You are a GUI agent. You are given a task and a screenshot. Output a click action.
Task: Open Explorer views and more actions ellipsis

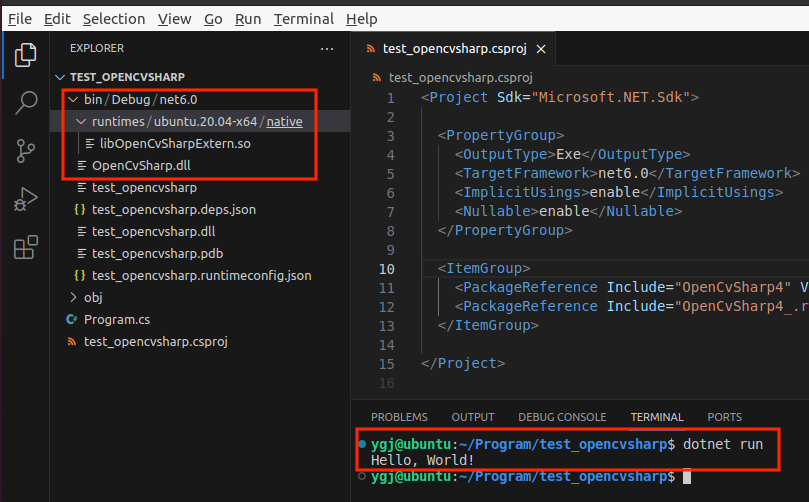coord(327,48)
